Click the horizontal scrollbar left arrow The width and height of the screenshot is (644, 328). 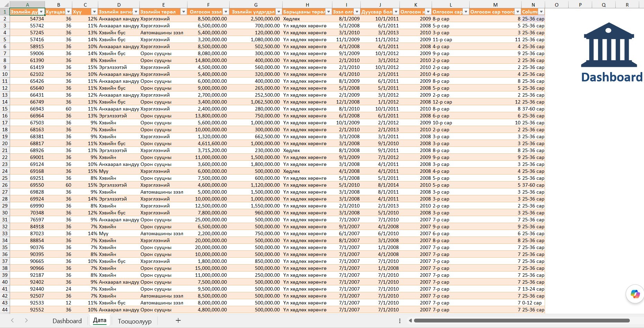click(410, 321)
